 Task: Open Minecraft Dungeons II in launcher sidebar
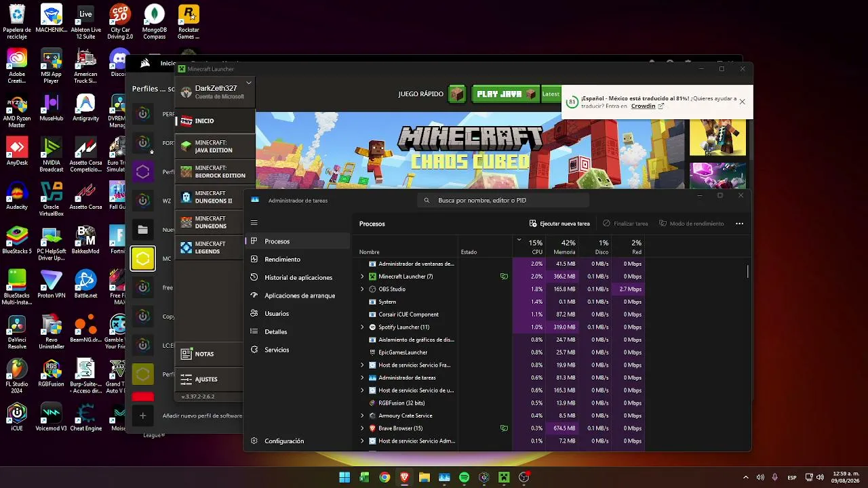(x=215, y=197)
